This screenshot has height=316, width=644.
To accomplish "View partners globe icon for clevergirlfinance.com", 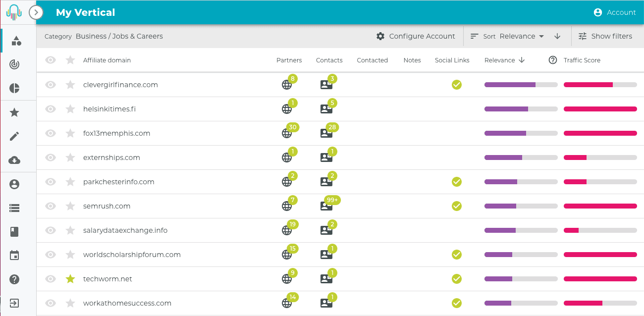I will point(287,85).
